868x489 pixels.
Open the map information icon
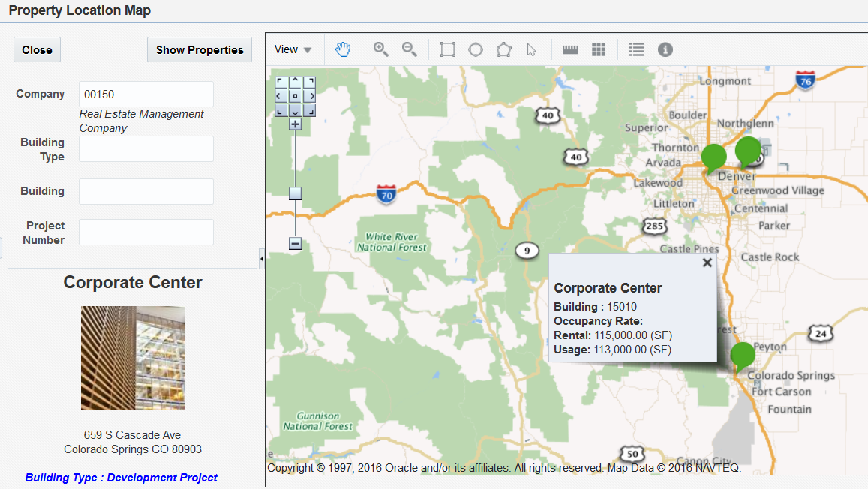tap(665, 49)
